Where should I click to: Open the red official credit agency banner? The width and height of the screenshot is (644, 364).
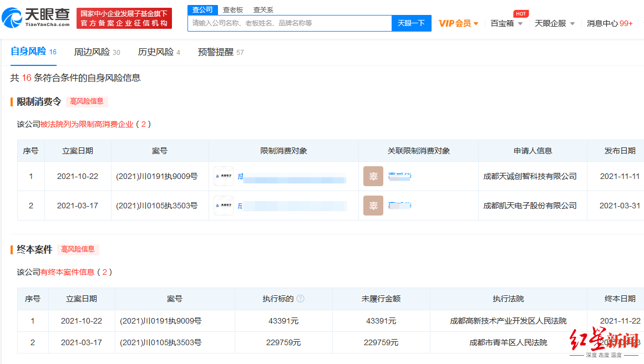point(124,18)
